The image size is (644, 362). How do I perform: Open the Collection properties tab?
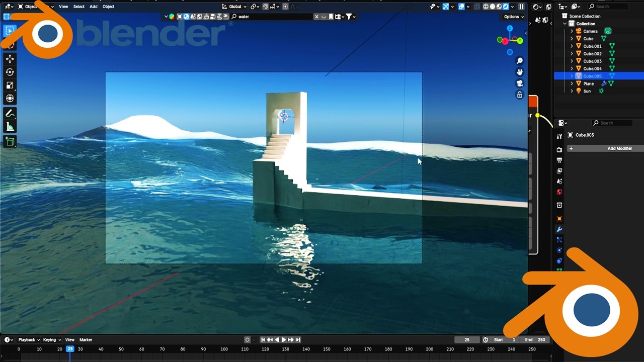point(559,205)
